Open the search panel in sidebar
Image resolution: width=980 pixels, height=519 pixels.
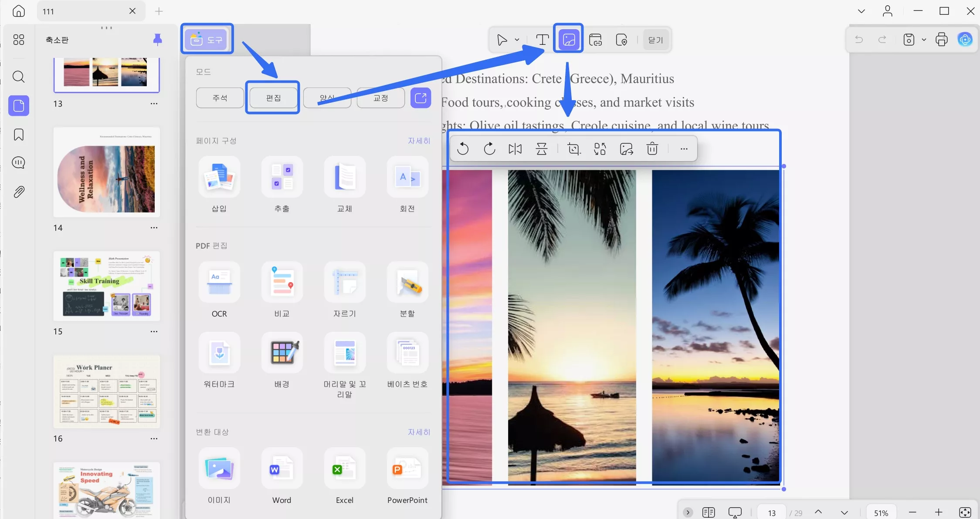click(x=19, y=77)
